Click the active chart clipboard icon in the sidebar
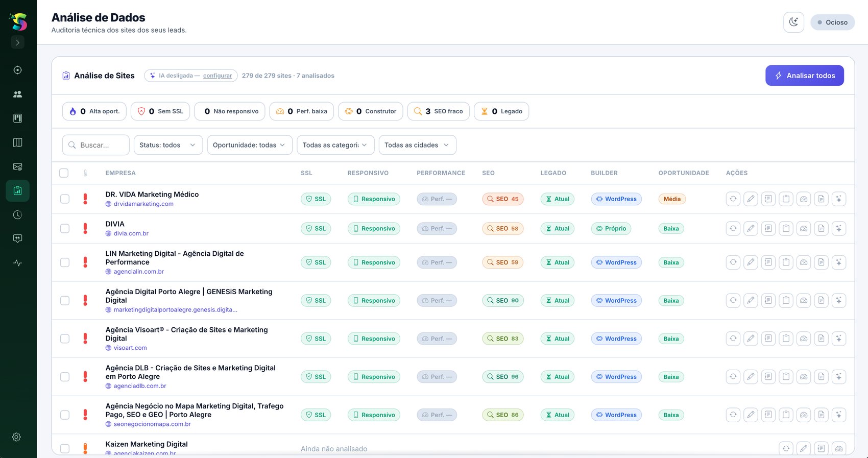The height and width of the screenshot is (458, 868). [x=17, y=191]
